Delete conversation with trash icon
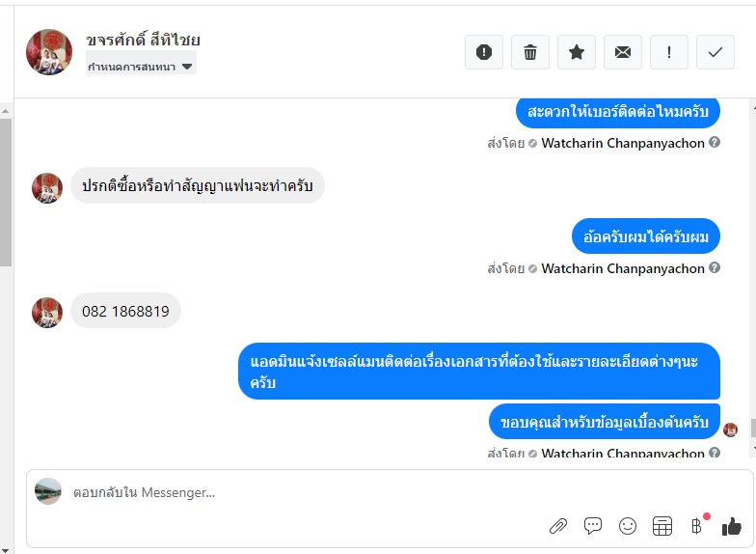Viewport: 756px width, 554px height. pyautogui.click(x=530, y=52)
